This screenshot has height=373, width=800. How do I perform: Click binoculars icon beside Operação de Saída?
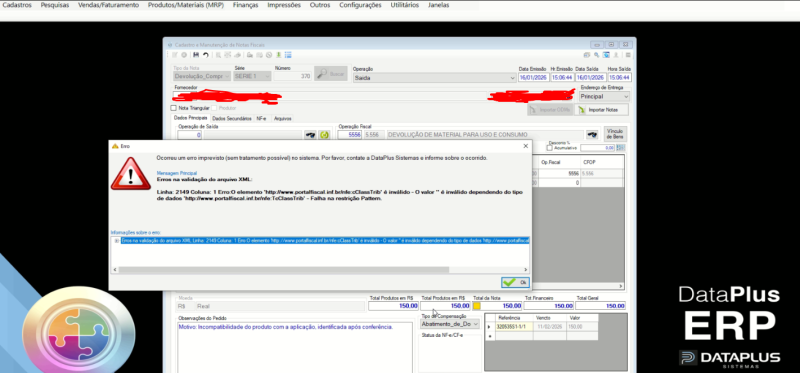(x=310, y=135)
